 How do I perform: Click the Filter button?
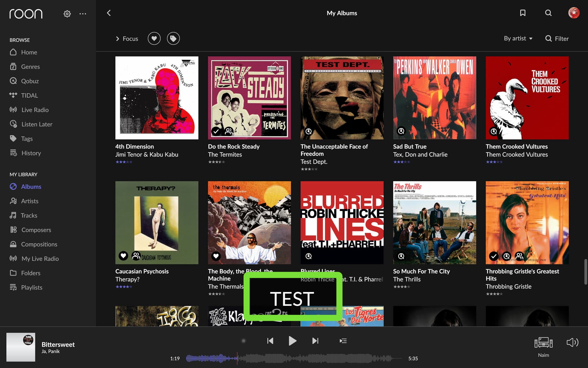point(557,39)
